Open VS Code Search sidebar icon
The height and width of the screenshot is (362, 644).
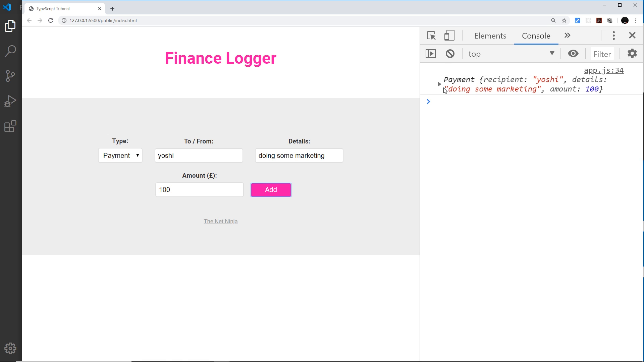[10, 51]
